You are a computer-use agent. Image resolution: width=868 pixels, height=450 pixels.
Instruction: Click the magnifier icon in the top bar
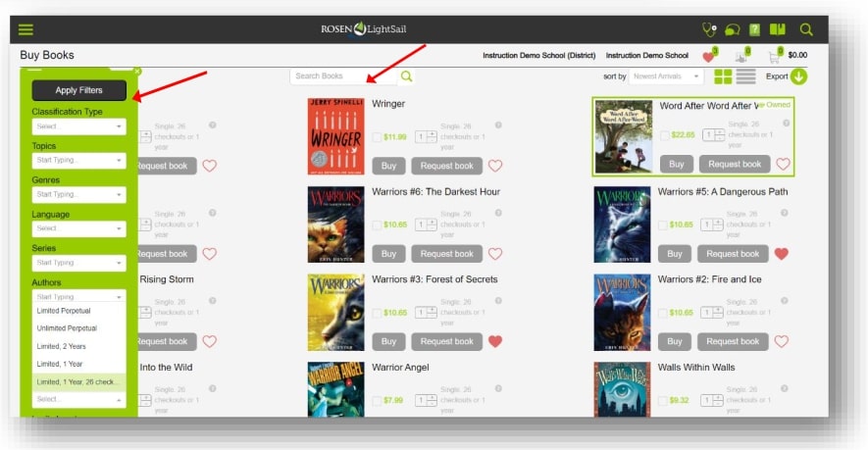pyautogui.click(x=806, y=29)
